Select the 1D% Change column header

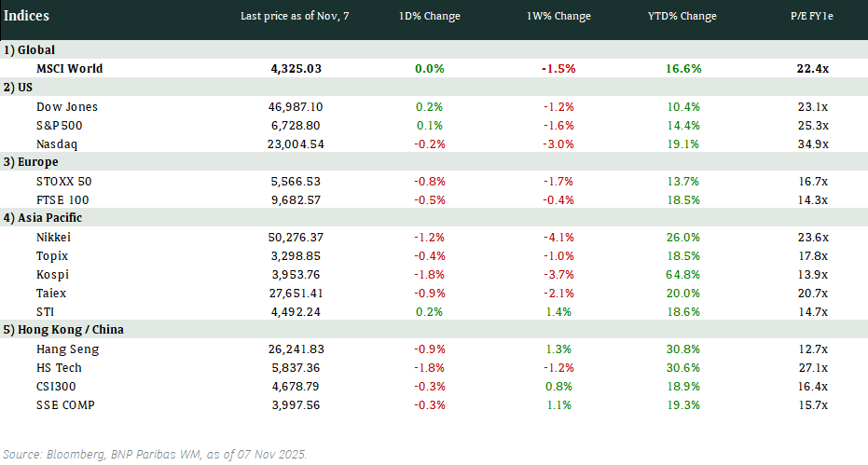[x=429, y=17]
